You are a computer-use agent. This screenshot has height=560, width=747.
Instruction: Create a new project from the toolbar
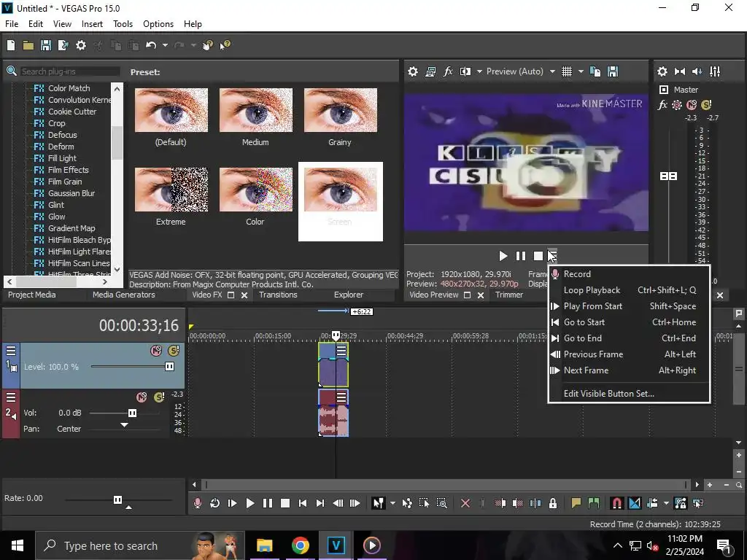tap(11, 45)
